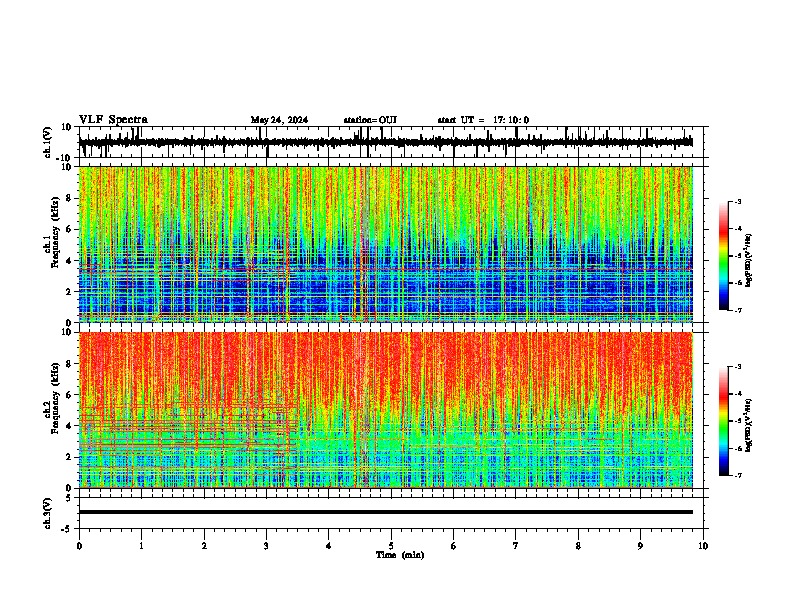792x612 pixels.
Task: Click the time axis tick label '7'
Action: click(x=516, y=546)
